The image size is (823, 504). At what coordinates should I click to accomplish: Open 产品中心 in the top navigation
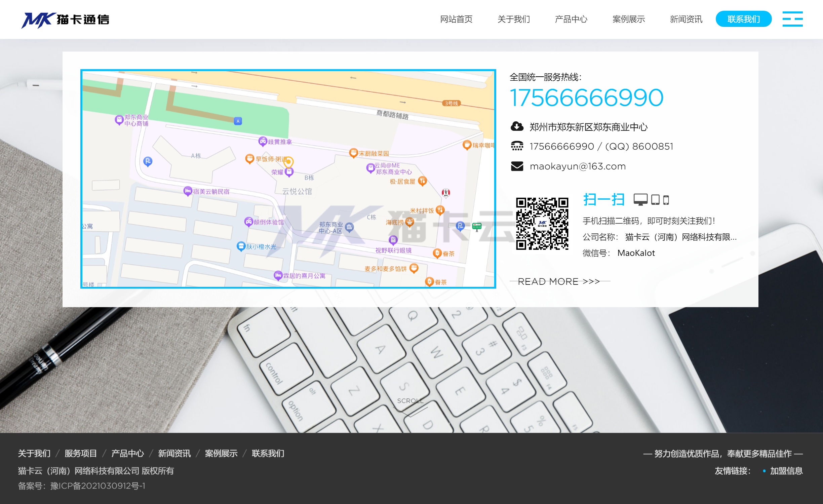click(x=571, y=19)
